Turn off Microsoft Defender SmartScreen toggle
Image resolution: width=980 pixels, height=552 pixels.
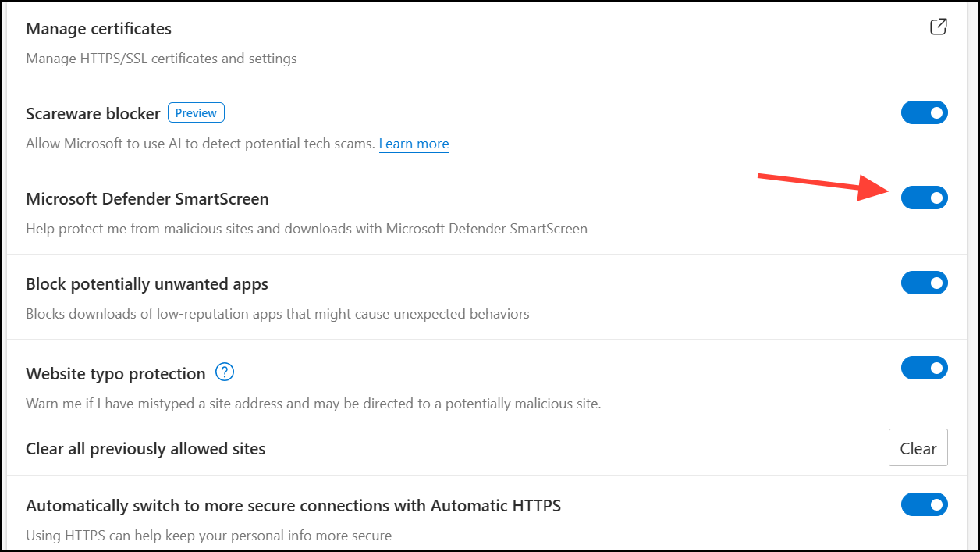pyautogui.click(x=924, y=198)
